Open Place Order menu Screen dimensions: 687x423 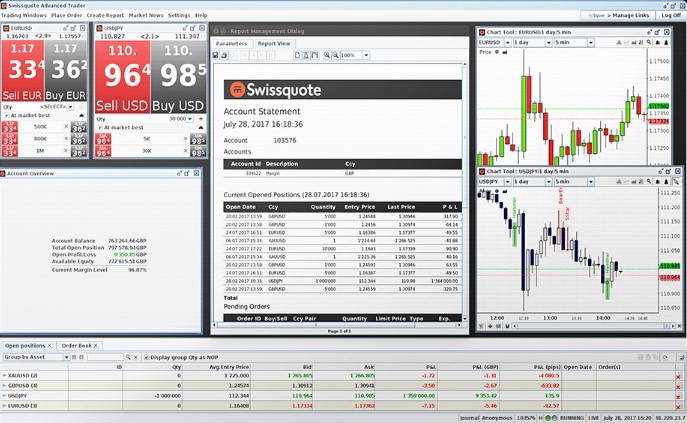[67, 15]
